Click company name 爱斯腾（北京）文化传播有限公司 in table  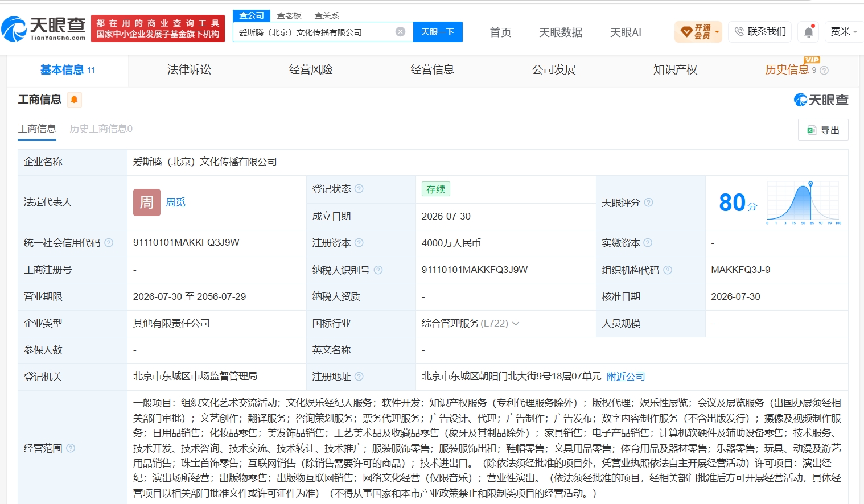(205, 162)
